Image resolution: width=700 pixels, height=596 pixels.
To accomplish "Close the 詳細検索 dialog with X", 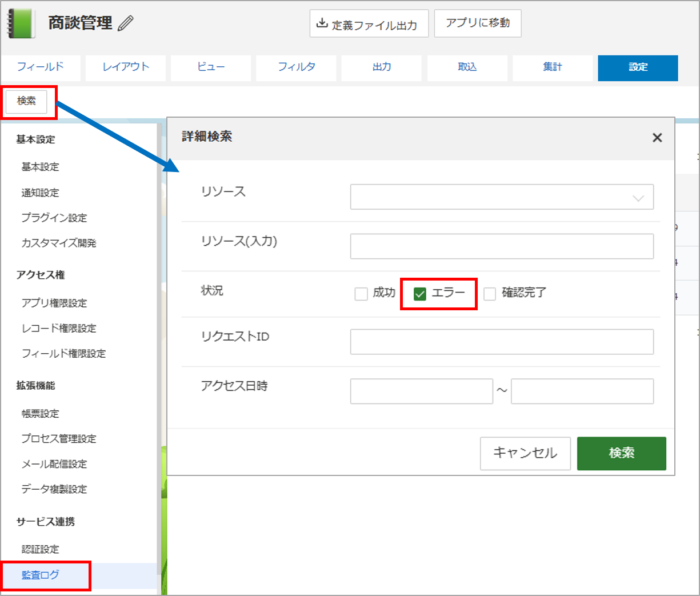I will [657, 138].
